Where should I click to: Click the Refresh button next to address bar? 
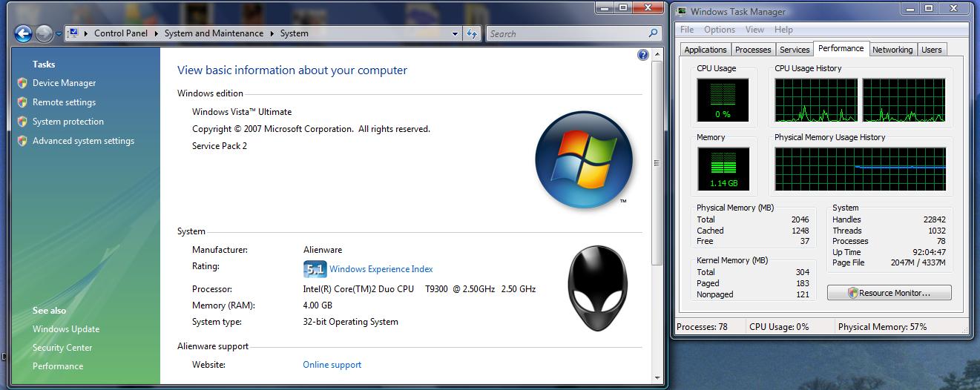click(472, 33)
